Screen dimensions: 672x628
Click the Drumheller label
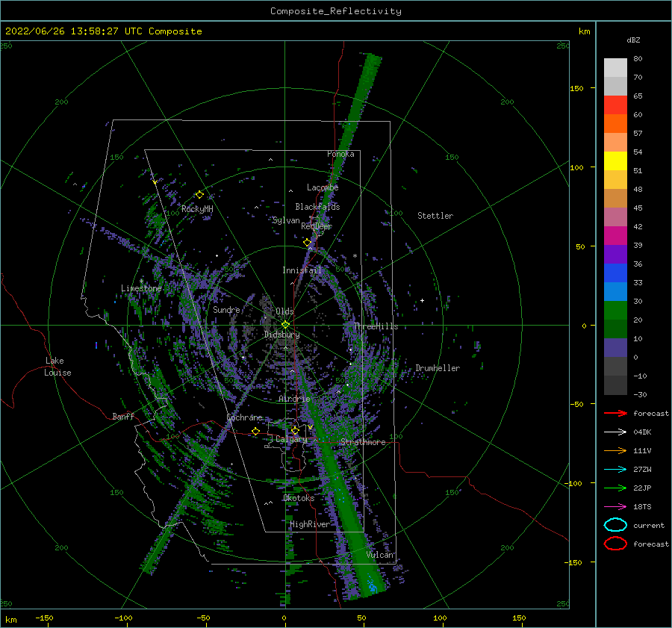[438, 368]
